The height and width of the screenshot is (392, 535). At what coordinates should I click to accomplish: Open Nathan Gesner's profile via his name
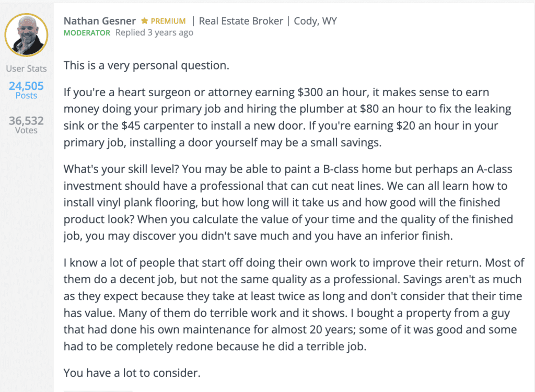[x=99, y=21]
